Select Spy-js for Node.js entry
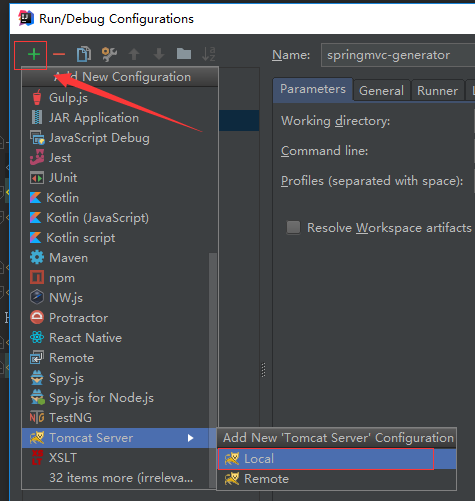The width and height of the screenshot is (475, 501). [x=115, y=398]
